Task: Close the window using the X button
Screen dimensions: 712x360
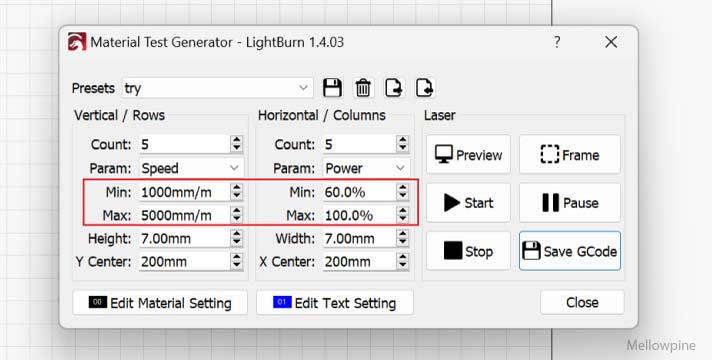Action: pos(611,42)
